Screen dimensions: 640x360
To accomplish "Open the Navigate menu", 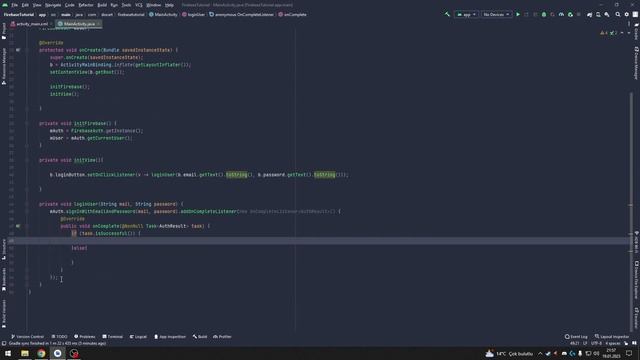I will click(x=53, y=5).
